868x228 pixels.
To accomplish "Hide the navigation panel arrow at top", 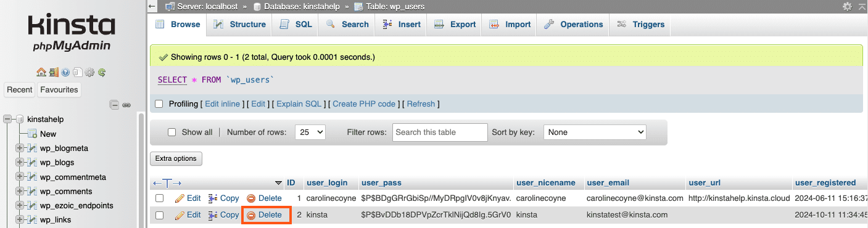I will point(152,6).
